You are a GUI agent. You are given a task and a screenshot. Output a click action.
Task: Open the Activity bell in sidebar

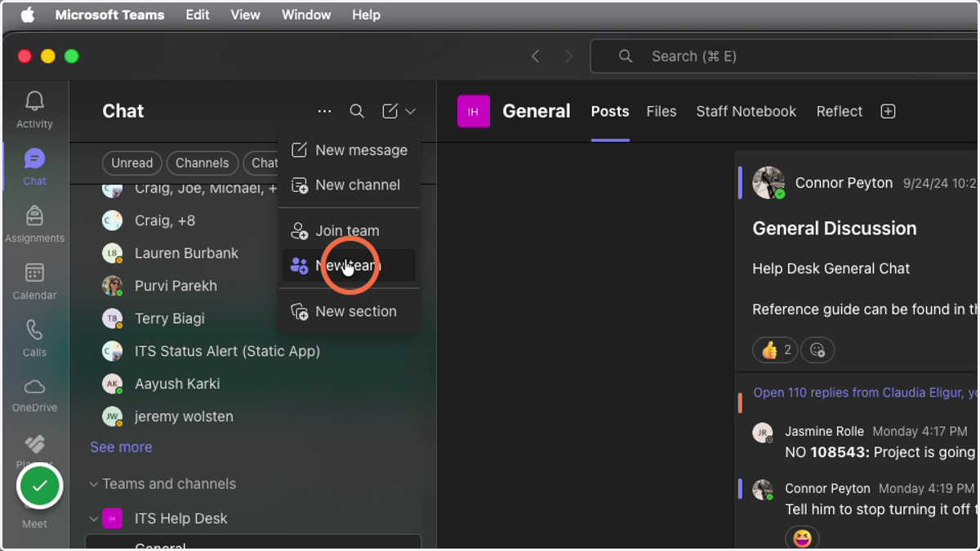coord(34,109)
